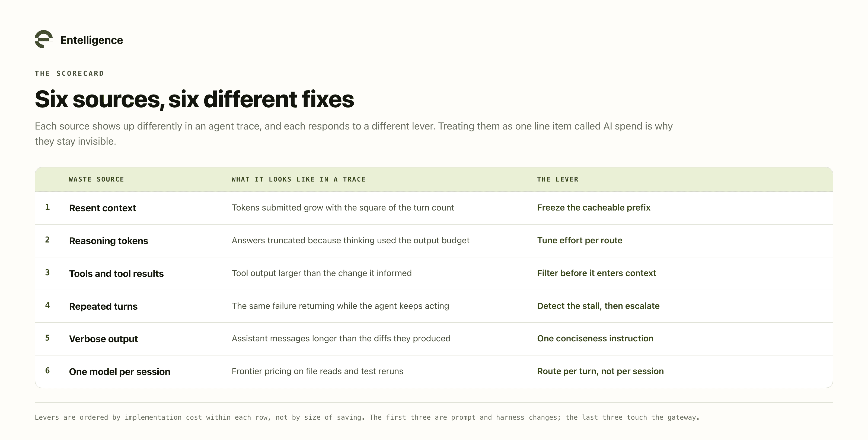Viewport: 868px width, 440px height.
Task: Select the Tools and tool results row
Action: [x=434, y=273]
